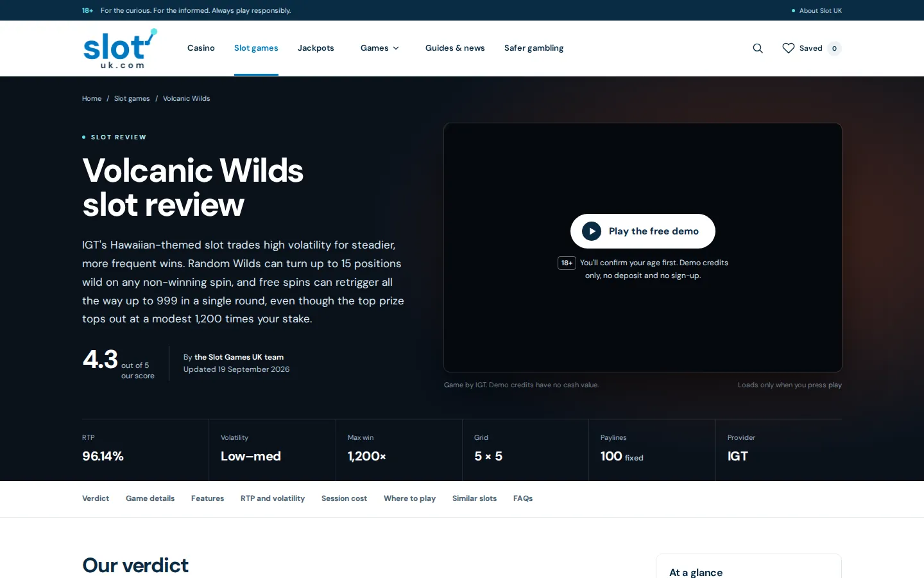924x578 pixels.
Task: Click the Our verdict heading
Action: (135, 565)
